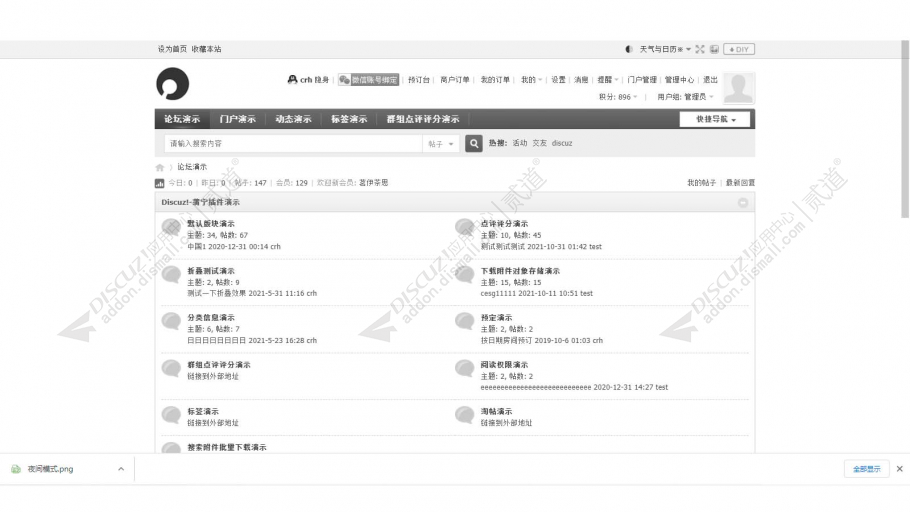The width and height of the screenshot is (910, 512).
Task: Click the 微信账号绑定 WeChat button
Action: click(369, 80)
